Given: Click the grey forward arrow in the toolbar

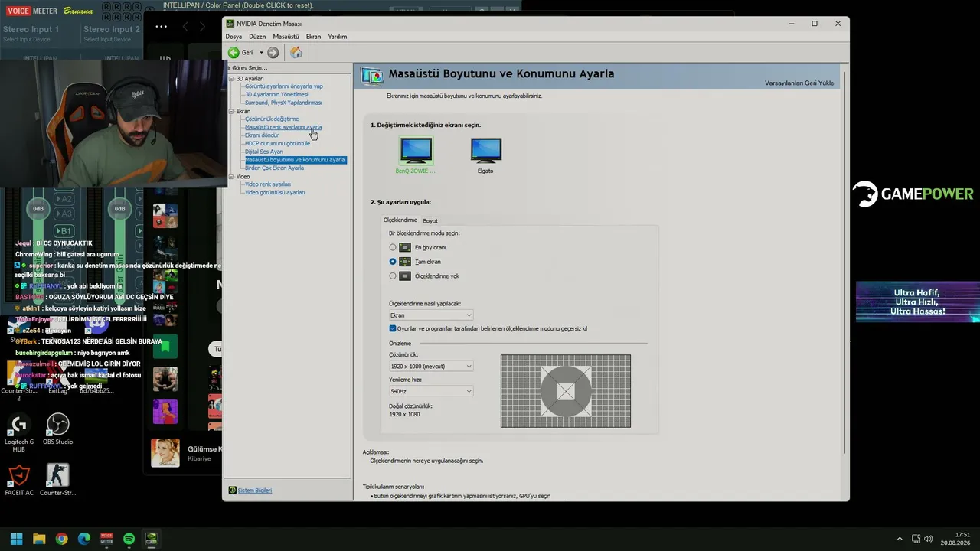Looking at the screenshot, I should point(273,53).
